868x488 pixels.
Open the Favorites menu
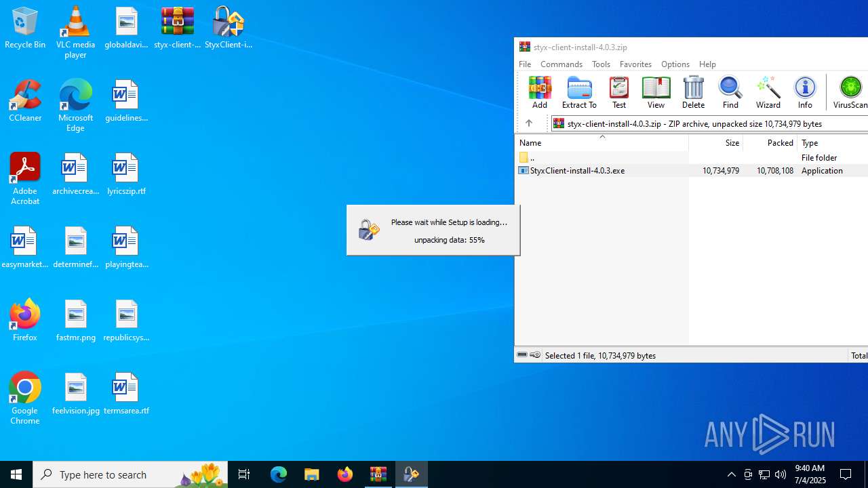635,64
